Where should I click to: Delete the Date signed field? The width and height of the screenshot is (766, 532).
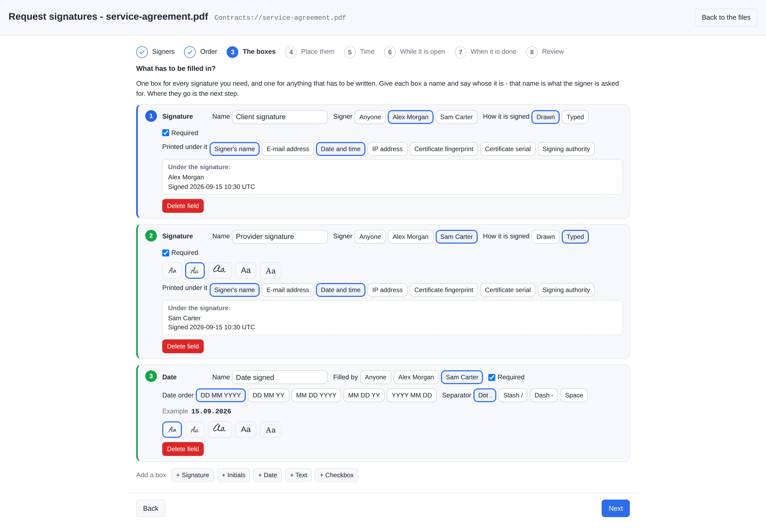tap(183, 449)
